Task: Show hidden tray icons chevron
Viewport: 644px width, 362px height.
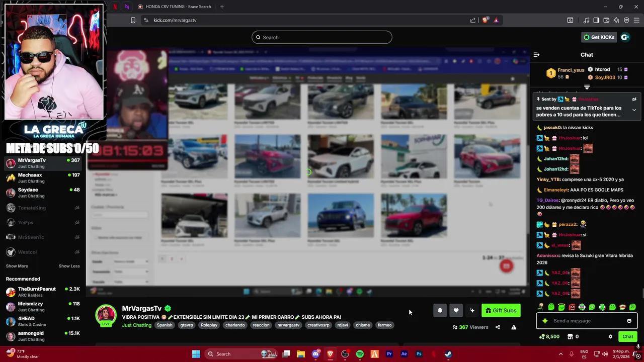Action: point(560,354)
